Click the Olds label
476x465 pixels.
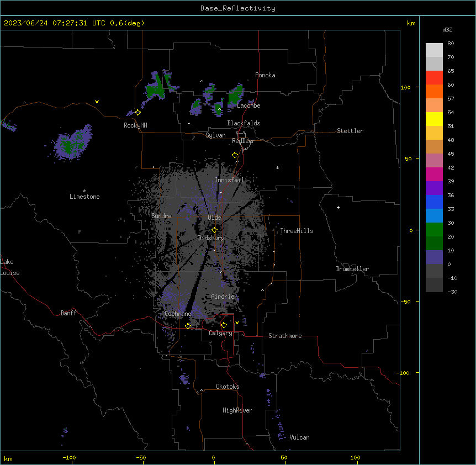point(214,218)
